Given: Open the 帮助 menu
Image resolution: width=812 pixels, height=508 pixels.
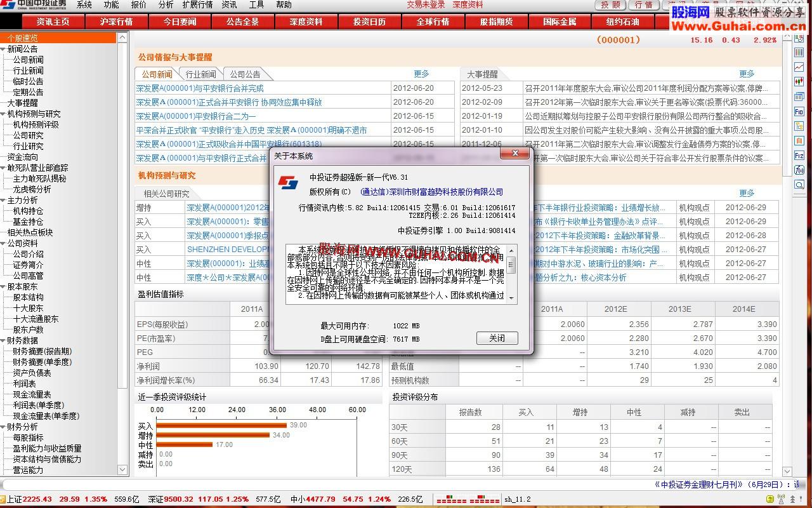Looking at the screenshot, I should pos(284,5).
